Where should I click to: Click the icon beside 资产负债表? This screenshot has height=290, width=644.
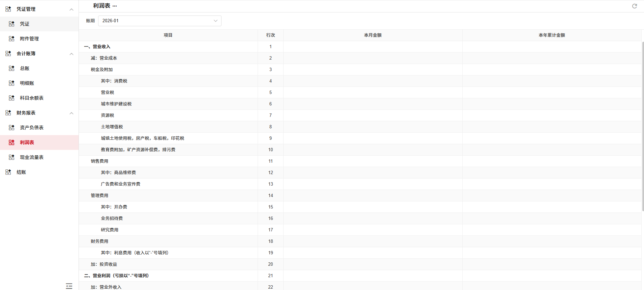tap(11, 128)
